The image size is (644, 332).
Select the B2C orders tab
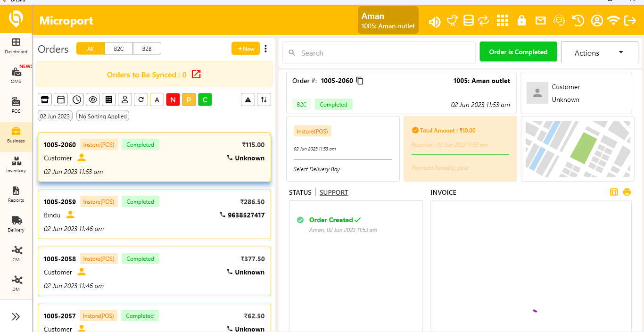pos(119,49)
